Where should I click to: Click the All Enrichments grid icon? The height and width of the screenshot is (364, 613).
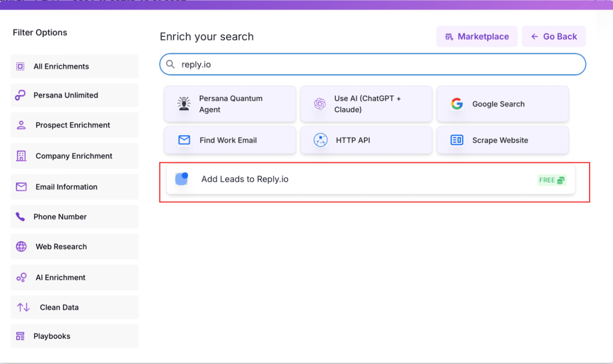point(20,66)
